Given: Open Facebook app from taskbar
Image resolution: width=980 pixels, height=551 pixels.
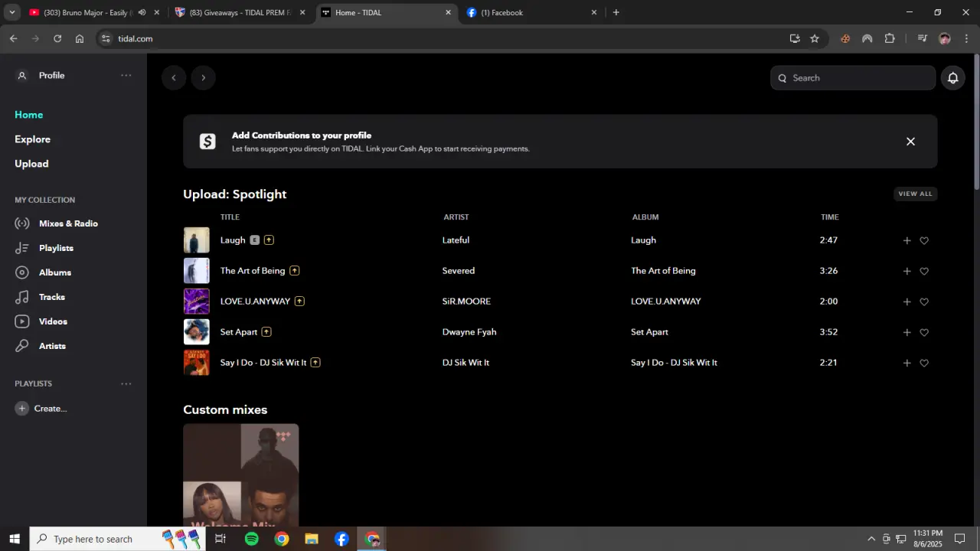Looking at the screenshot, I should tap(341, 539).
